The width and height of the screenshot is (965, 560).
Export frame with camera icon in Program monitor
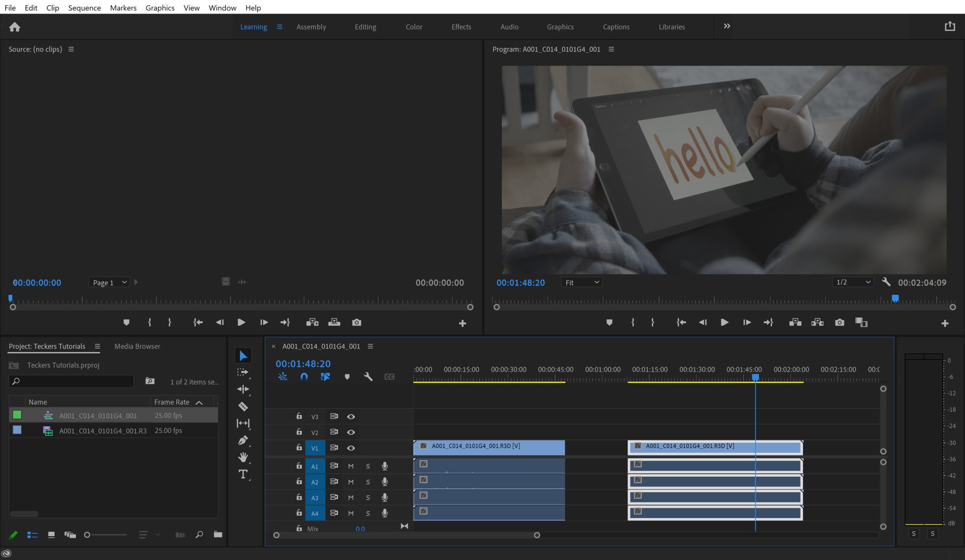[840, 322]
